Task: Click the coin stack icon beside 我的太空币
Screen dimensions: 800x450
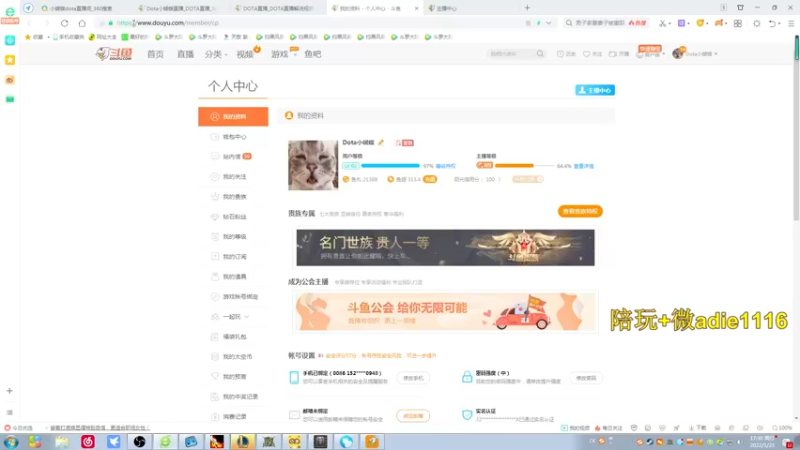Action: pos(215,357)
